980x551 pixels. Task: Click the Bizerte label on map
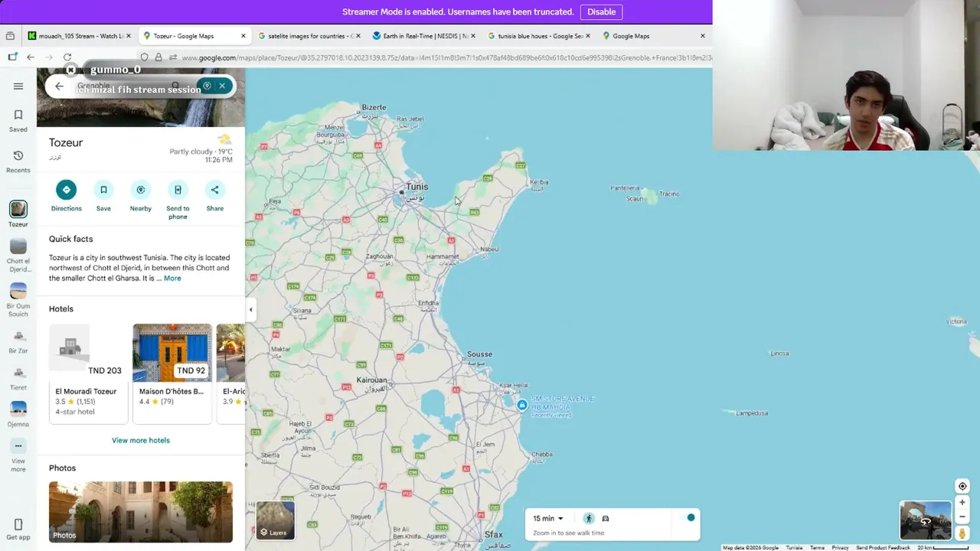pos(374,108)
